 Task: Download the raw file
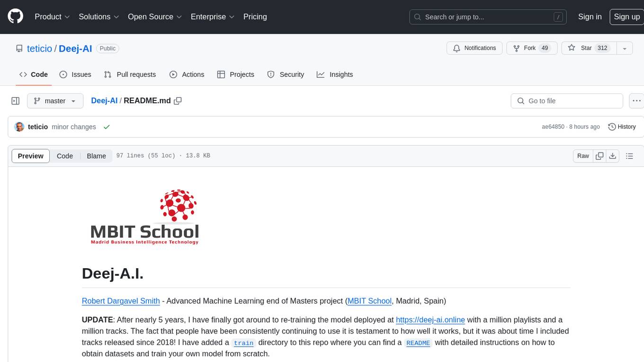(x=613, y=156)
